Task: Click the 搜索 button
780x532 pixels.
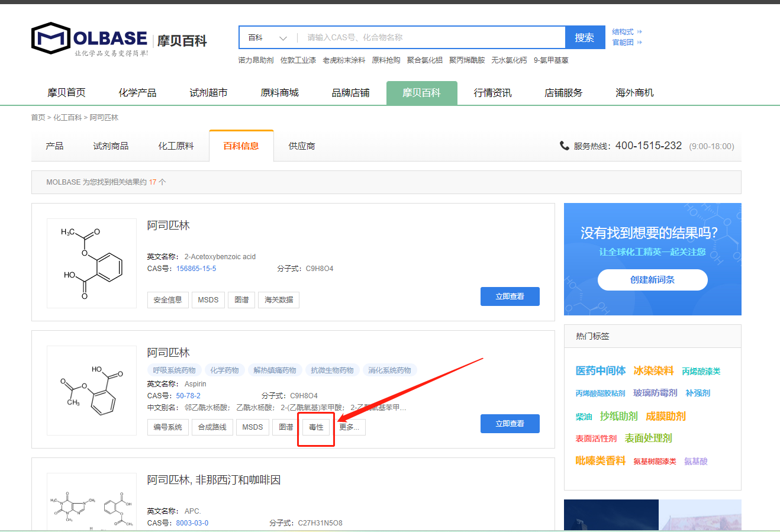Action: pyautogui.click(x=585, y=37)
